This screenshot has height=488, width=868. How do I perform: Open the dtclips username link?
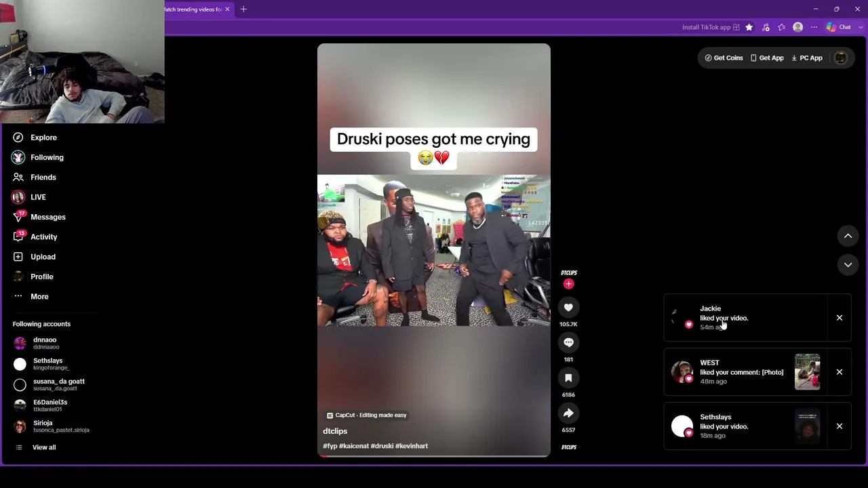click(x=335, y=431)
